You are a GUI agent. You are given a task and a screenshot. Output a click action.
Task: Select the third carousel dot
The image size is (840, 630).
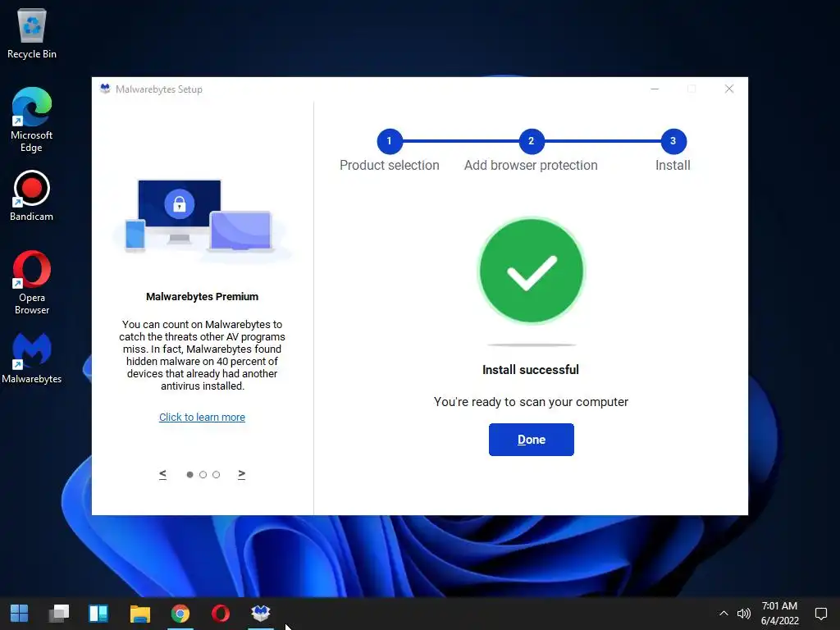click(216, 475)
